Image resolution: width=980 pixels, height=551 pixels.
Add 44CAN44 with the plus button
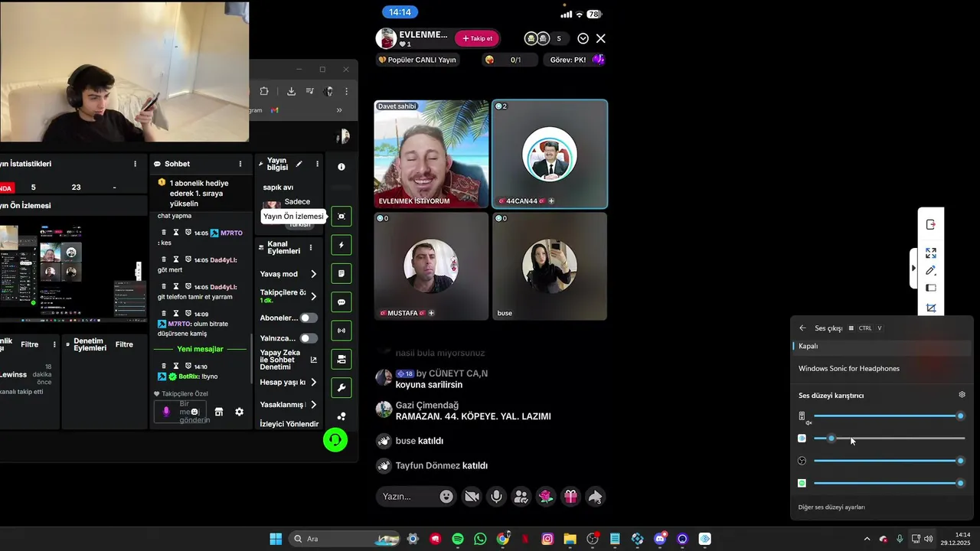click(551, 201)
